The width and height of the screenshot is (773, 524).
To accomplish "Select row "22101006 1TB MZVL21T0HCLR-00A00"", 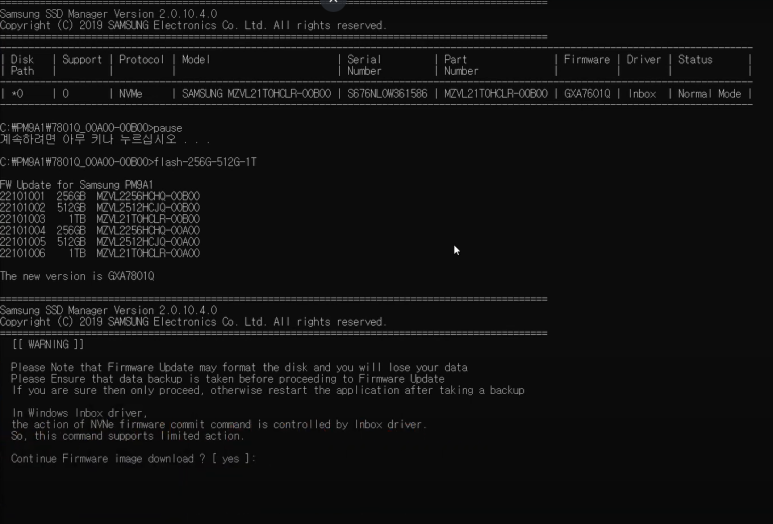I will tap(100, 253).
